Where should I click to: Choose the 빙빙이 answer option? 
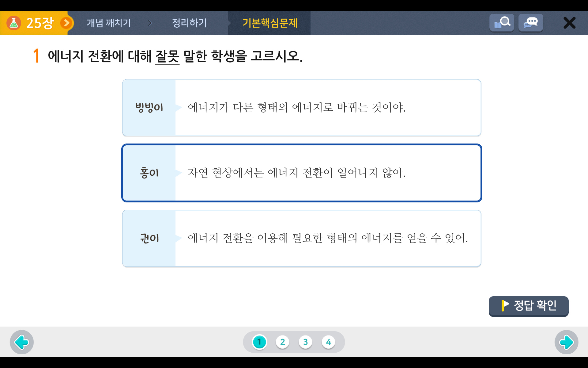(x=302, y=108)
